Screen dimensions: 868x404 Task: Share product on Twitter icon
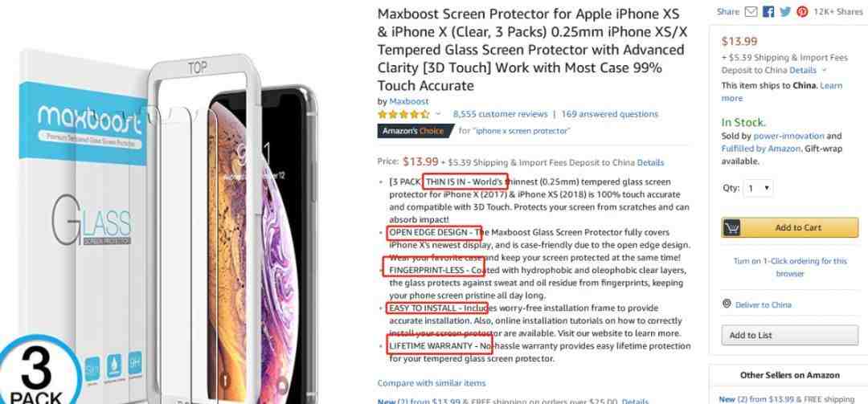point(785,11)
